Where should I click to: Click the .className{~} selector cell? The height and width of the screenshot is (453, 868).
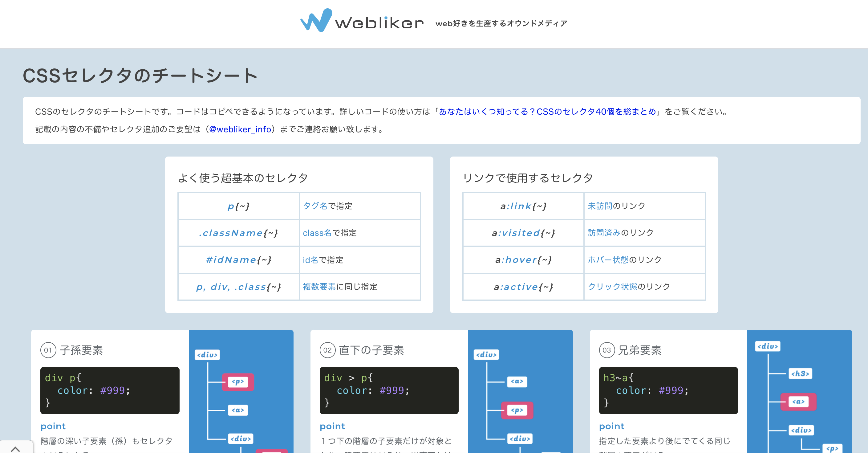(238, 233)
